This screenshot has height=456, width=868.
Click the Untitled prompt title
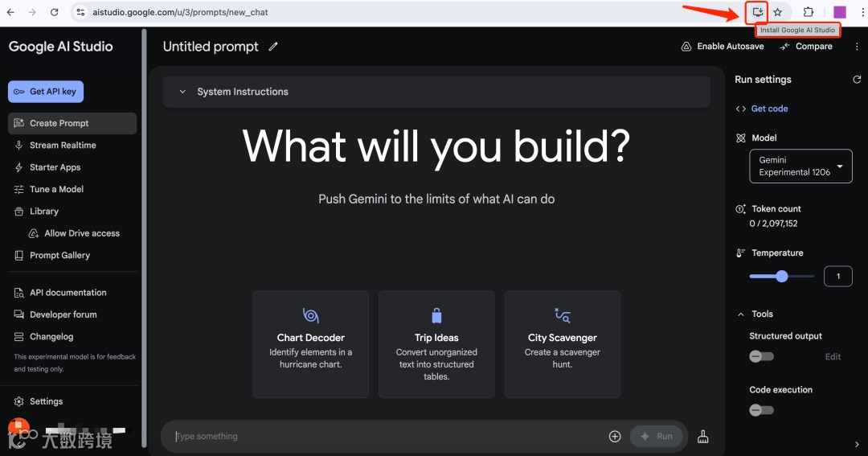[211, 47]
